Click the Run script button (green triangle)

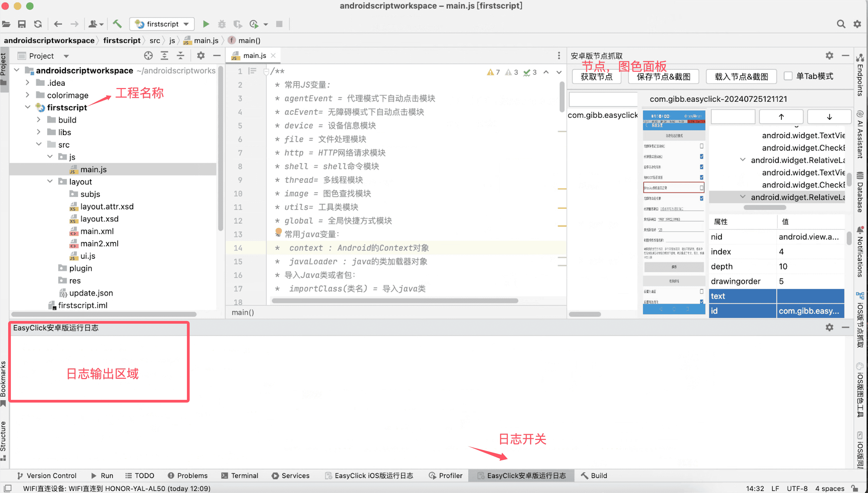point(206,24)
